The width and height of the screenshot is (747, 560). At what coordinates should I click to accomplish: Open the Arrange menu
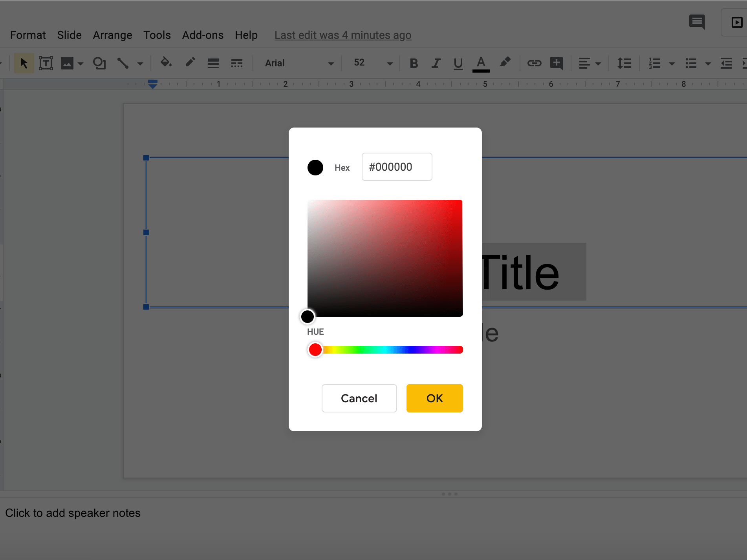(x=113, y=35)
